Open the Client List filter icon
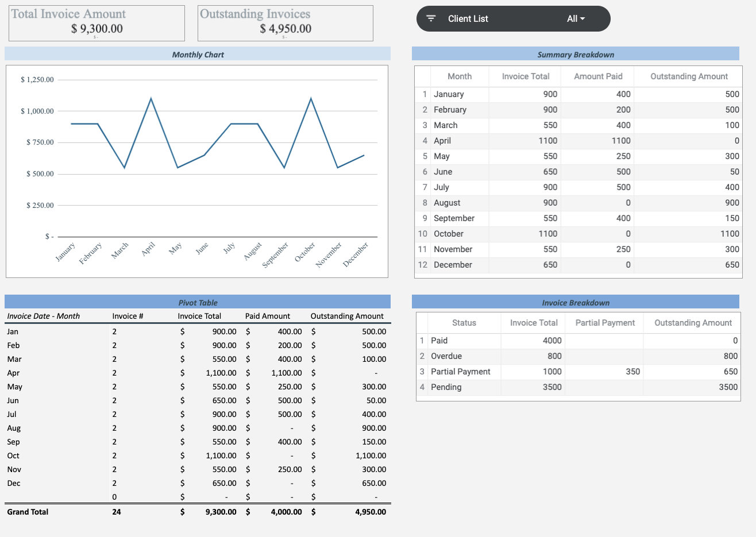 point(430,18)
